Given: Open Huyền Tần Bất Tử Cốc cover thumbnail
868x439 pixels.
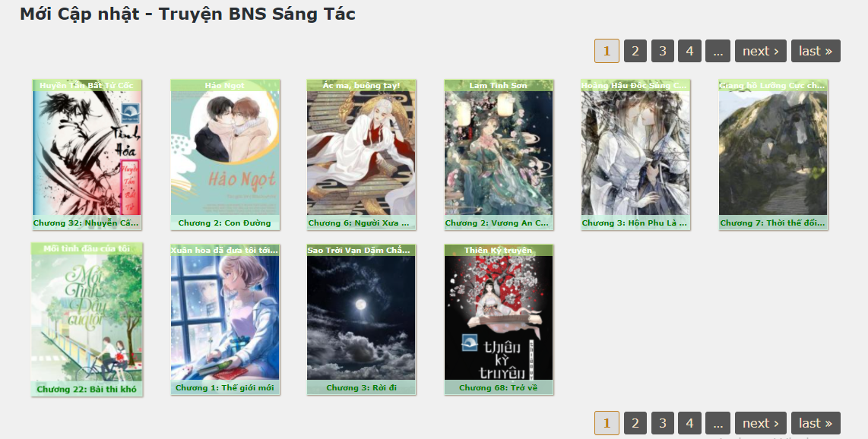Looking at the screenshot, I should click(87, 153).
